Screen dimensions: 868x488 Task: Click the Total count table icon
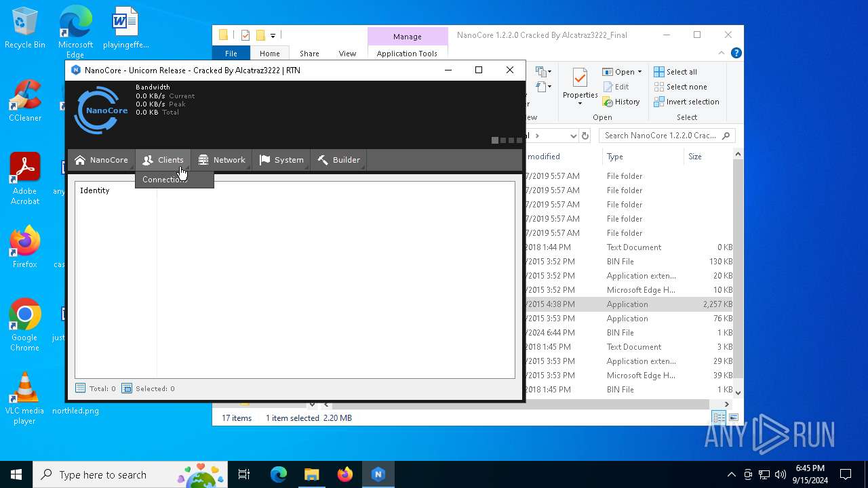coord(80,388)
